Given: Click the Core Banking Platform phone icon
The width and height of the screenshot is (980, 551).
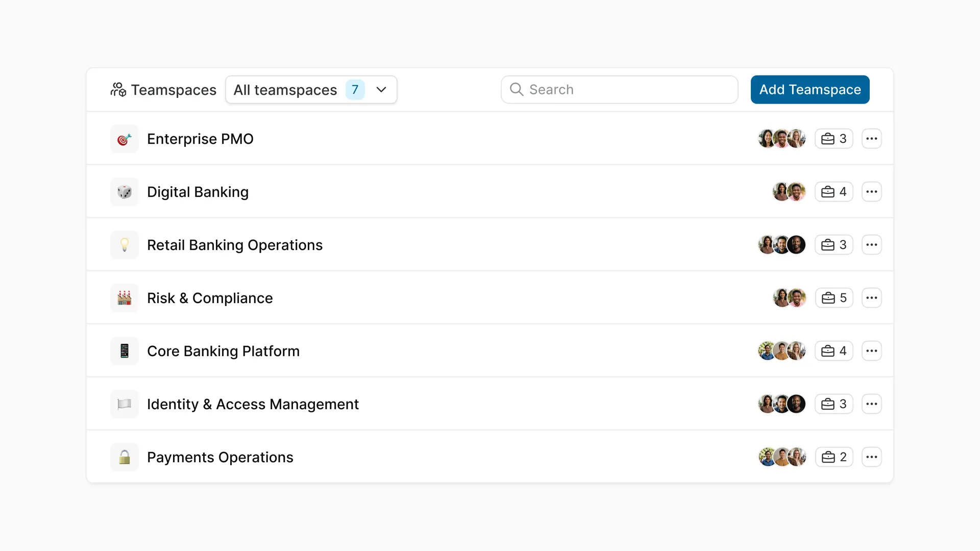Looking at the screenshot, I should tap(125, 351).
